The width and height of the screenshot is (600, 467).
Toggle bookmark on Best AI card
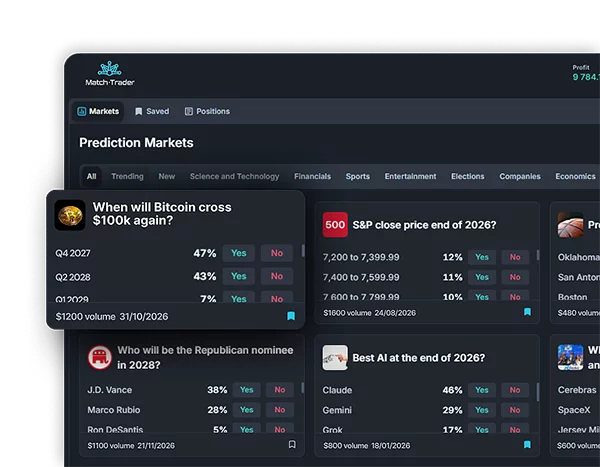tap(527, 444)
